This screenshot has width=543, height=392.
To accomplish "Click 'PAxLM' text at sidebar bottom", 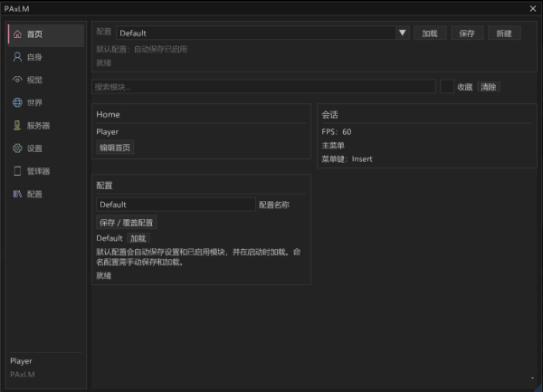I will point(23,374).
